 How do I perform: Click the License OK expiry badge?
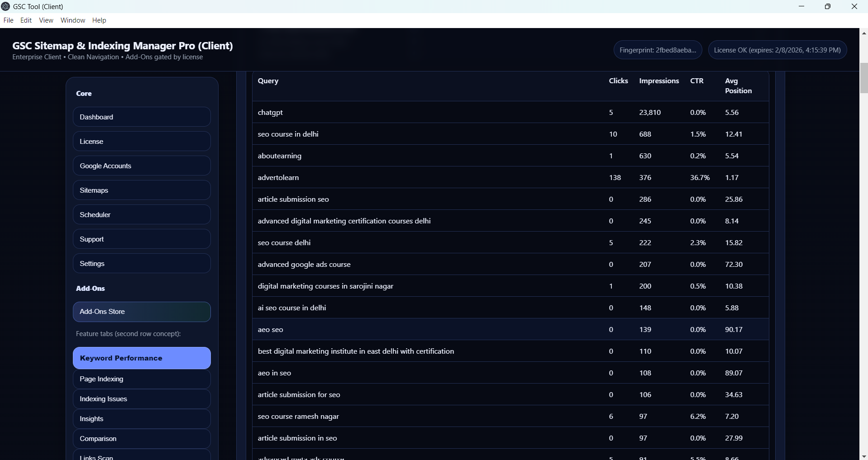(x=777, y=50)
